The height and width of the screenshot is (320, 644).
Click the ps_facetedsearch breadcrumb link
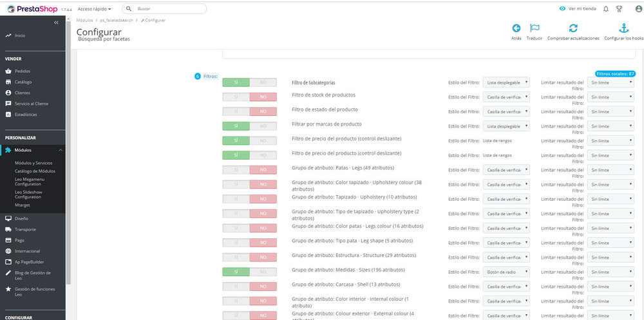coord(117,20)
